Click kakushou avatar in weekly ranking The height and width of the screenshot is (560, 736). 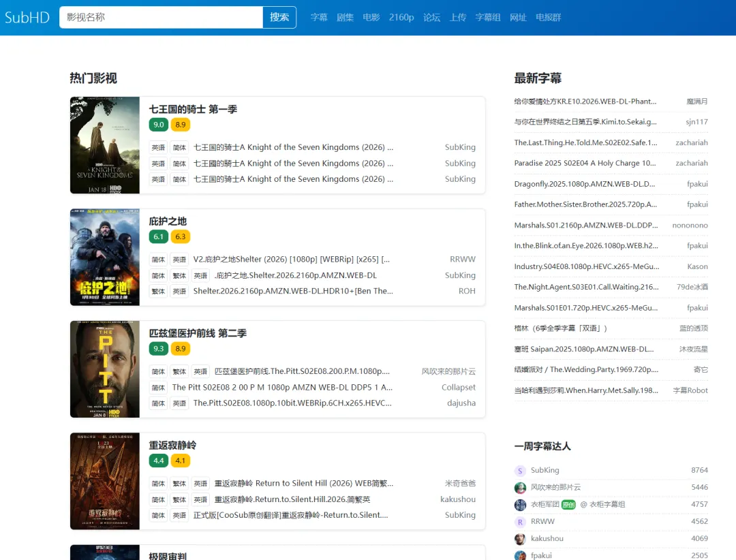(x=520, y=539)
